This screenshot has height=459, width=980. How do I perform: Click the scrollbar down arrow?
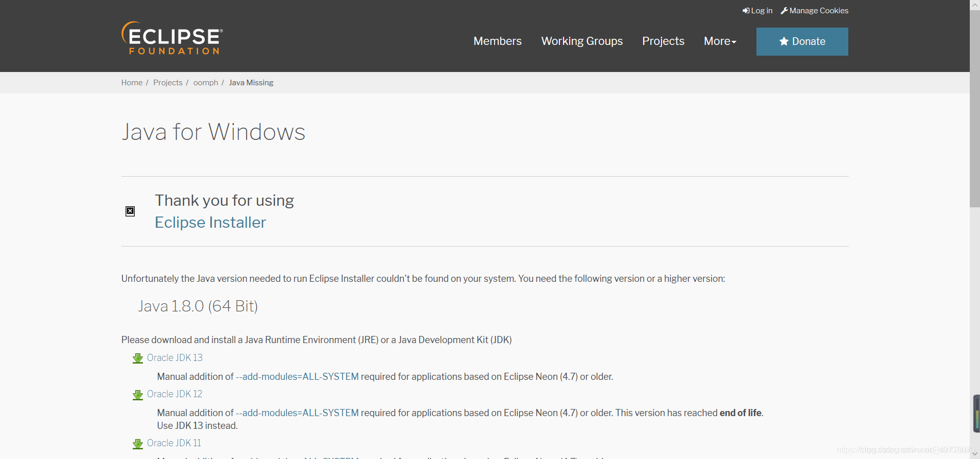tap(975, 453)
